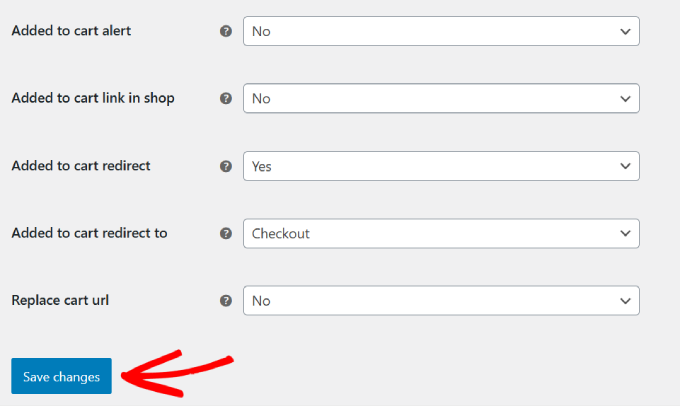Open the Added to cart redirect dropdown

[x=440, y=166]
